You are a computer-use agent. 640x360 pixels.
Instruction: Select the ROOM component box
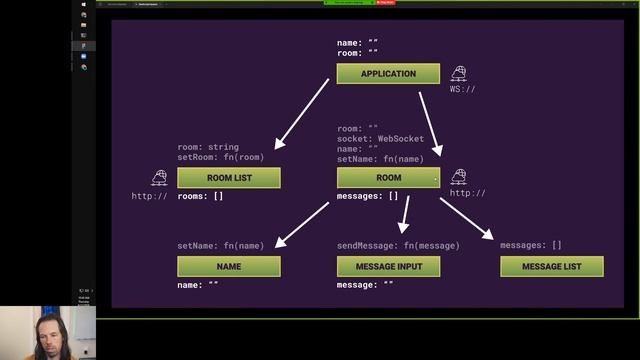tap(389, 178)
